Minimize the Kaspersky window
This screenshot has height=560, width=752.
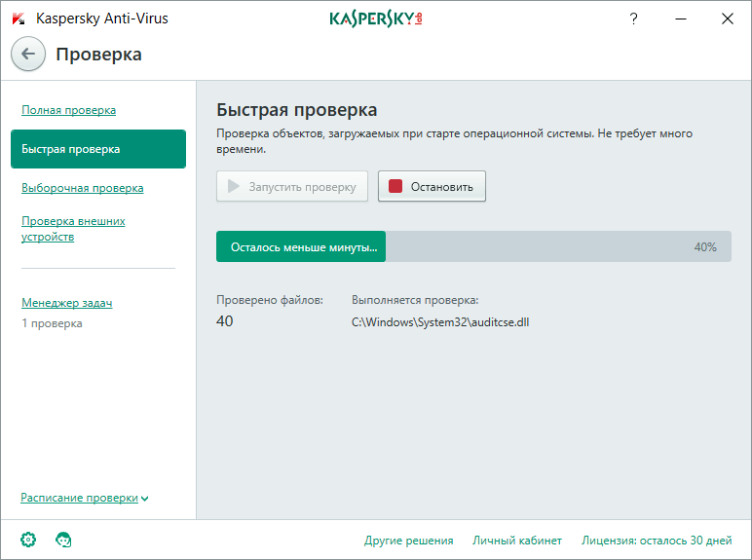pos(681,19)
